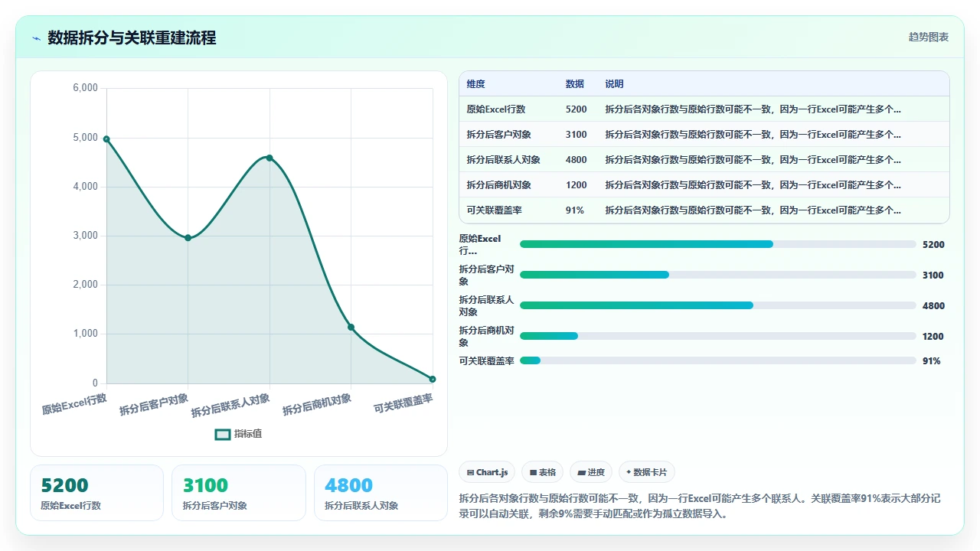Click the 5200 value beside the progress bar
Viewport: 980px width, 551px height.
(933, 245)
